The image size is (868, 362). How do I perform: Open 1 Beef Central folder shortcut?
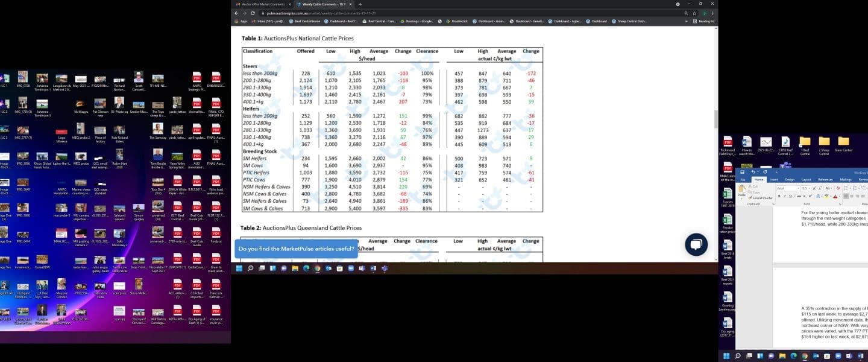tap(805, 145)
